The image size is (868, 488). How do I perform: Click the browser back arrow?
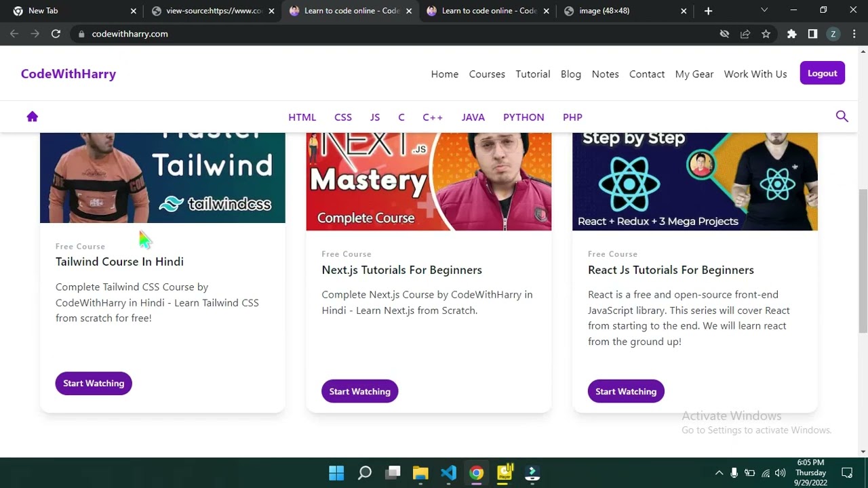(14, 34)
